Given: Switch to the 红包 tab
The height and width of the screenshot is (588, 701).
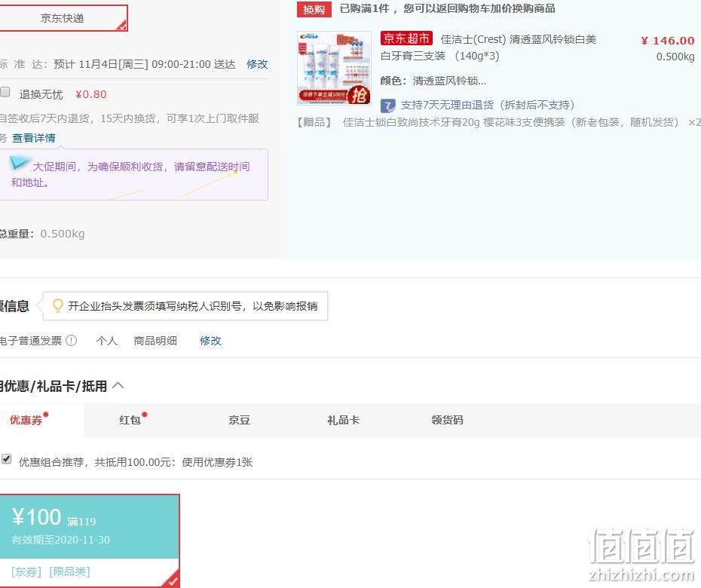Looking at the screenshot, I should 130,420.
